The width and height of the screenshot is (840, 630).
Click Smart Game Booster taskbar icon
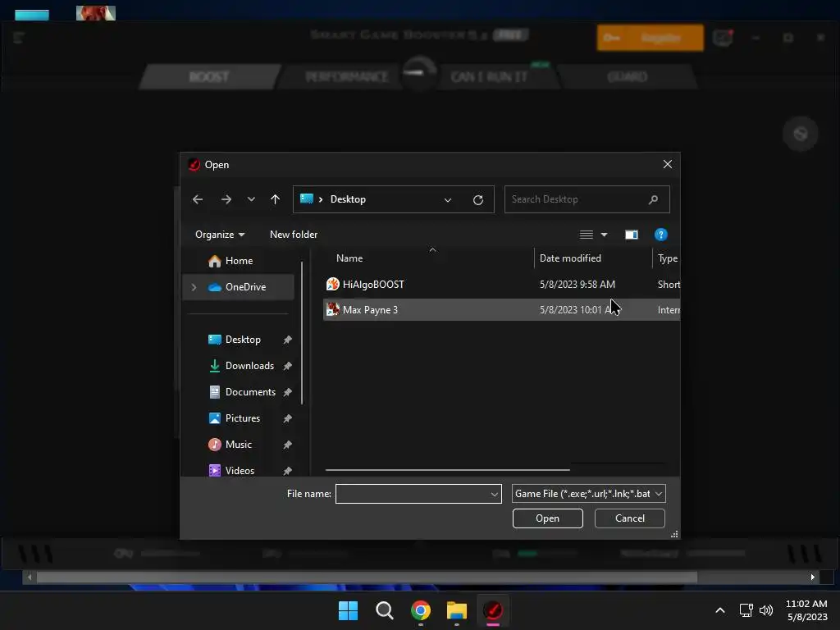point(493,610)
